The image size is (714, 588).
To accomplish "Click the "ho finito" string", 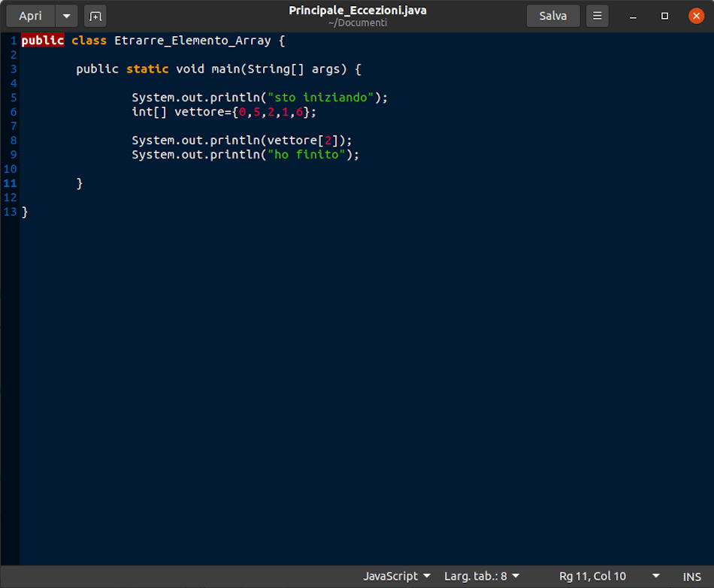I will [x=307, y=155].
